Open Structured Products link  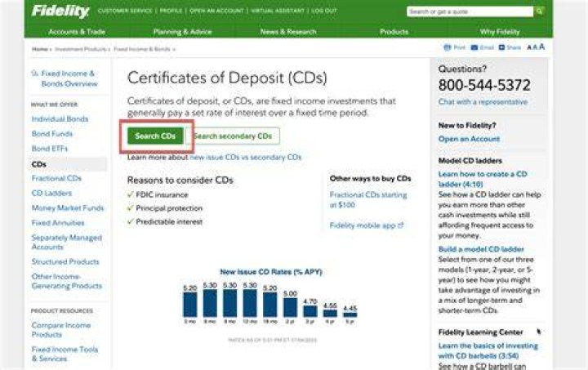click(x=65, y=261)
